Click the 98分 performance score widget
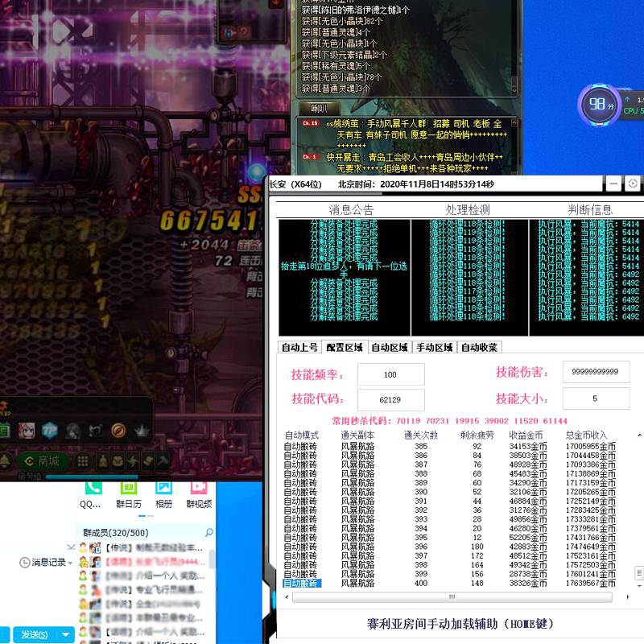The height and width of the screenshot is (644, 644). [x=601, y=105]
